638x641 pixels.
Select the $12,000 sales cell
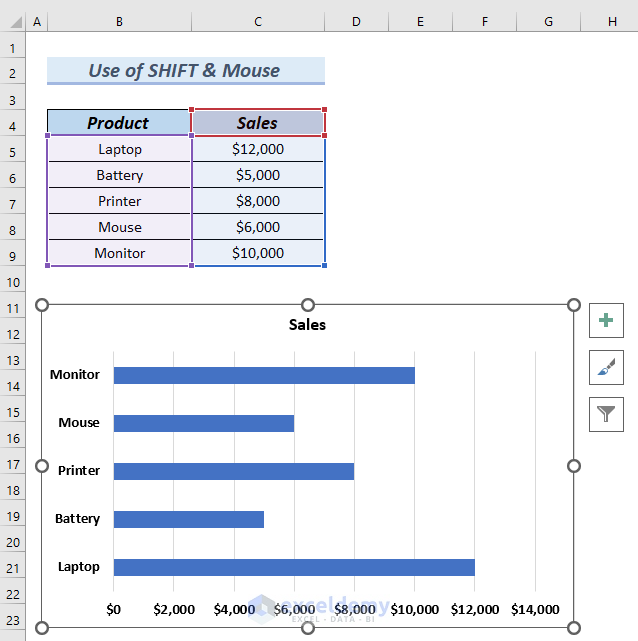(x=258, y=149)
